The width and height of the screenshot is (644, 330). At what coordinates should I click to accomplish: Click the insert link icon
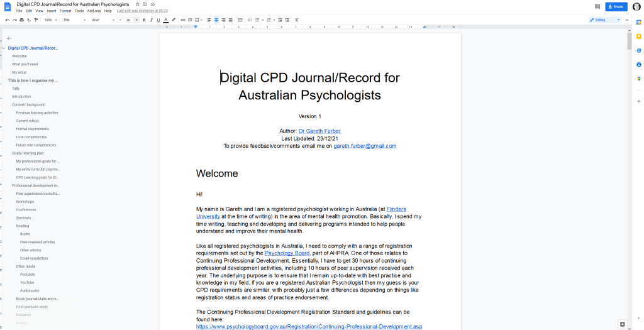click(x=183, y=20)
